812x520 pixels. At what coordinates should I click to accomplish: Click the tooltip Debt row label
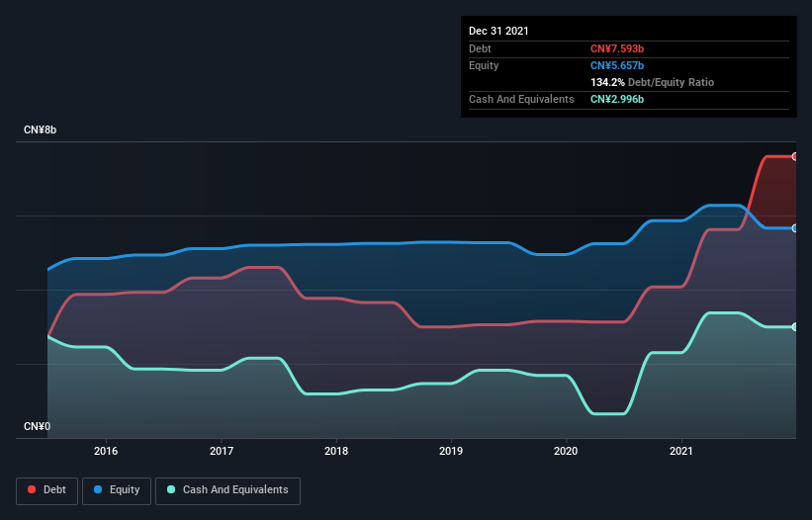pyautogui.click(x=480, y=48)
